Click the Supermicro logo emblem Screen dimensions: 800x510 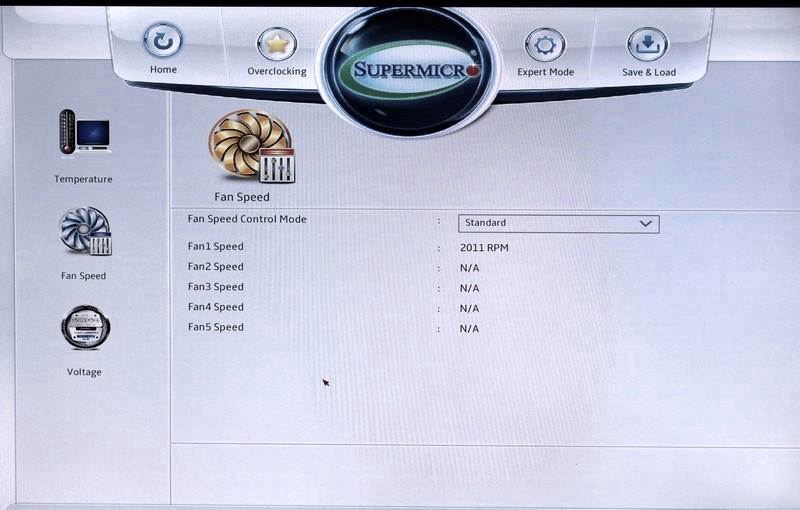pos(408,71)
